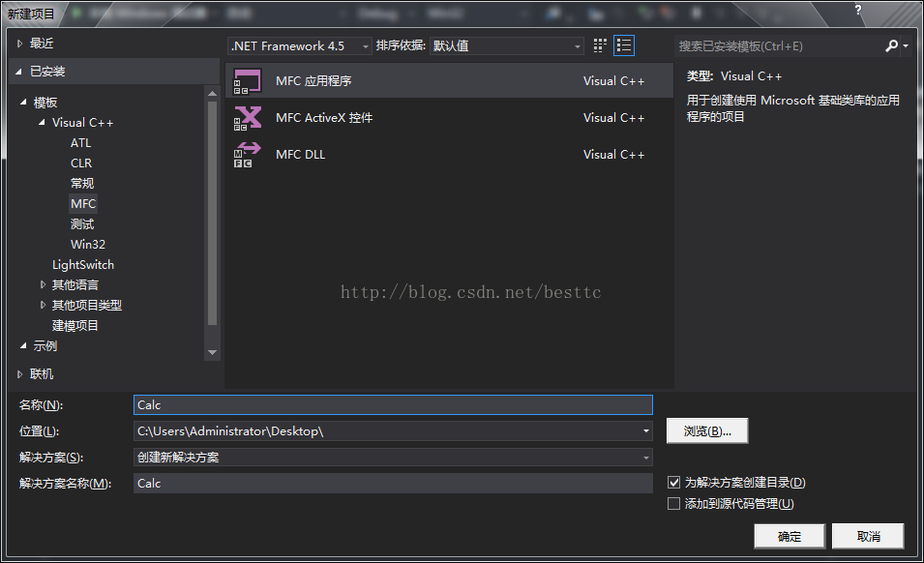Open the 解决方案 创建新解决方案 dropdown
Screen dimensions: 924x563
pyautogui.click(x=646, y=457)
